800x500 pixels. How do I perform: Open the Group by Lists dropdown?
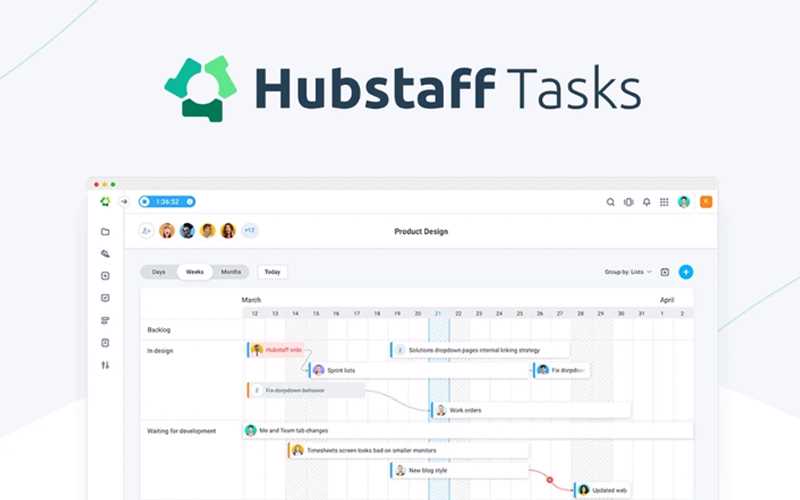point(628,272)
